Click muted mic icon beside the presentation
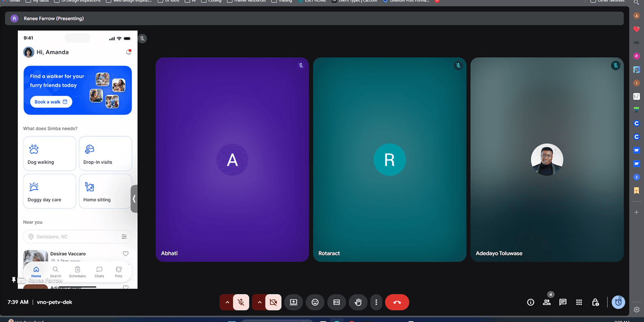Image resolution: width=644 pixels, height=322 pixels. pyautogui.click(x=142, y=39)
